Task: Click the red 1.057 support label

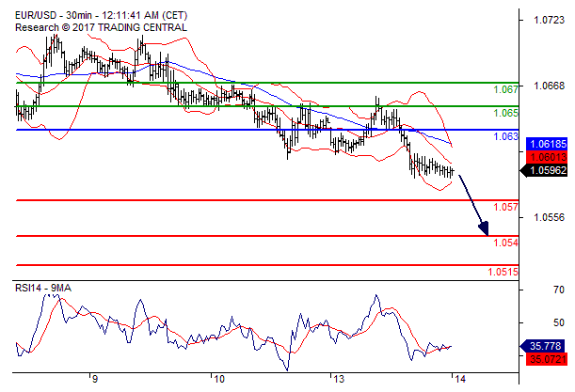Action: click(x=505, y=207)
